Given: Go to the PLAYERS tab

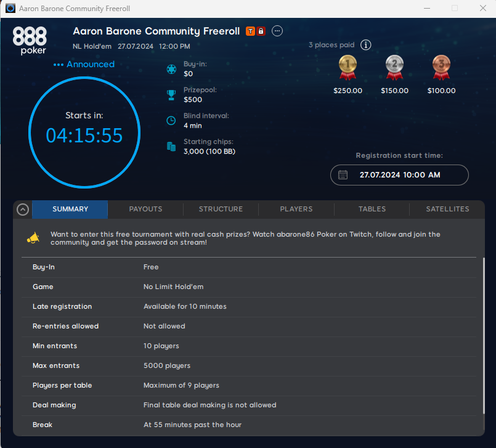Looking at the screenshot, I should click(x=296, y=209).
